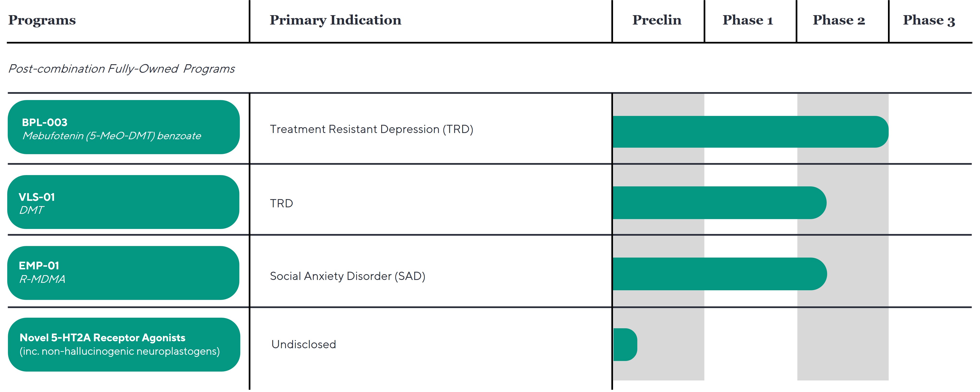Select the Phase 3 column header

(929, 20)
